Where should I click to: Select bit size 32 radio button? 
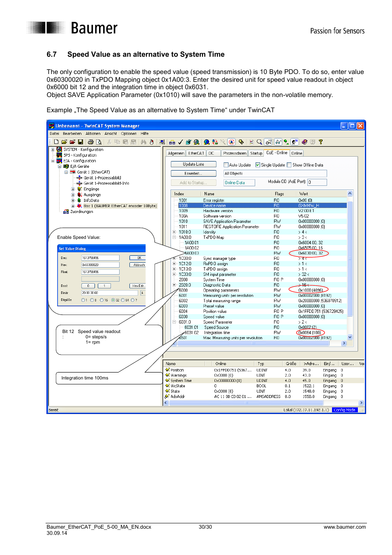pos(113,300)
